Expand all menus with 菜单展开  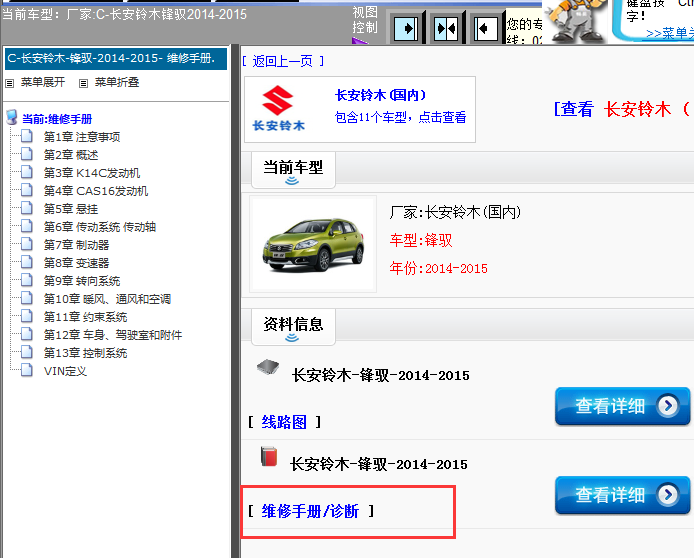pos(43,82)
